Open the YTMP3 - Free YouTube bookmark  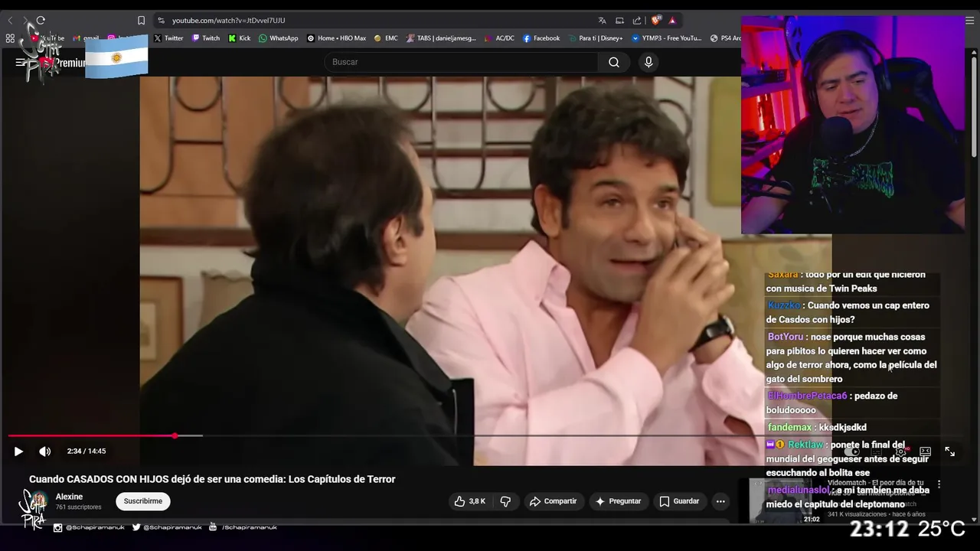(666, 38)
